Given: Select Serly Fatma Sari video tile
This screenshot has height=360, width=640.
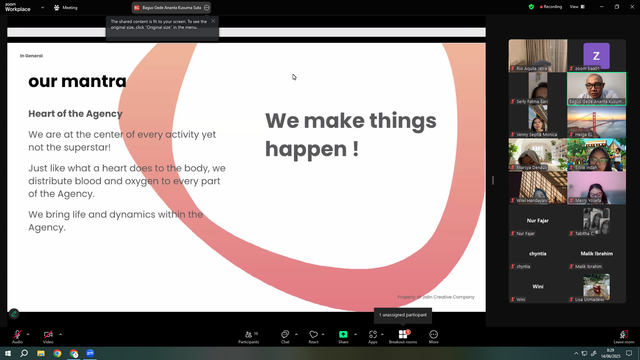Looking at the screenshot, I should point(538,89).
